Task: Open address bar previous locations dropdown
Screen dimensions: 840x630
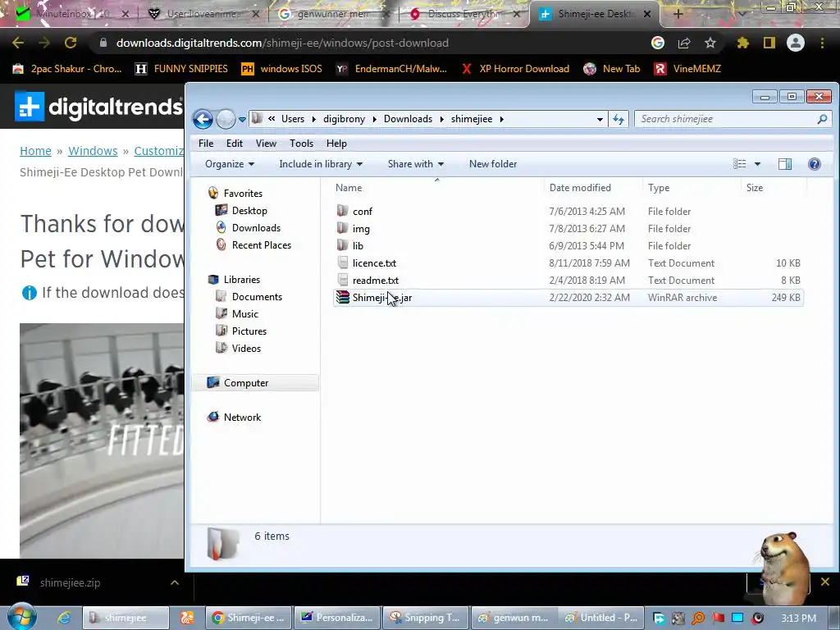Action: [600, 120]
